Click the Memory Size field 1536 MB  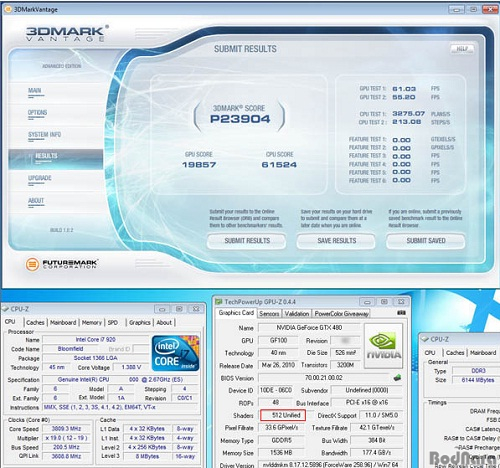pyautogui.click(x=281, y=453)
